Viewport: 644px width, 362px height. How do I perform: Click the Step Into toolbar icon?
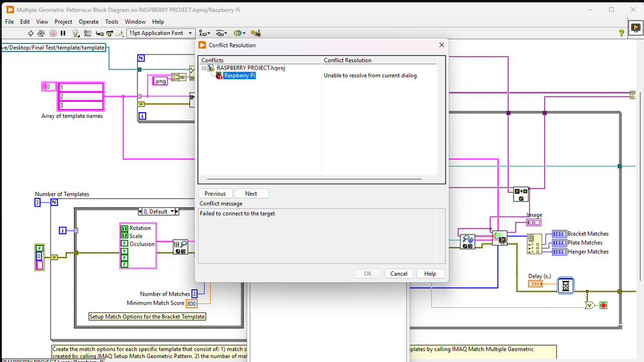tap(99, 33)
